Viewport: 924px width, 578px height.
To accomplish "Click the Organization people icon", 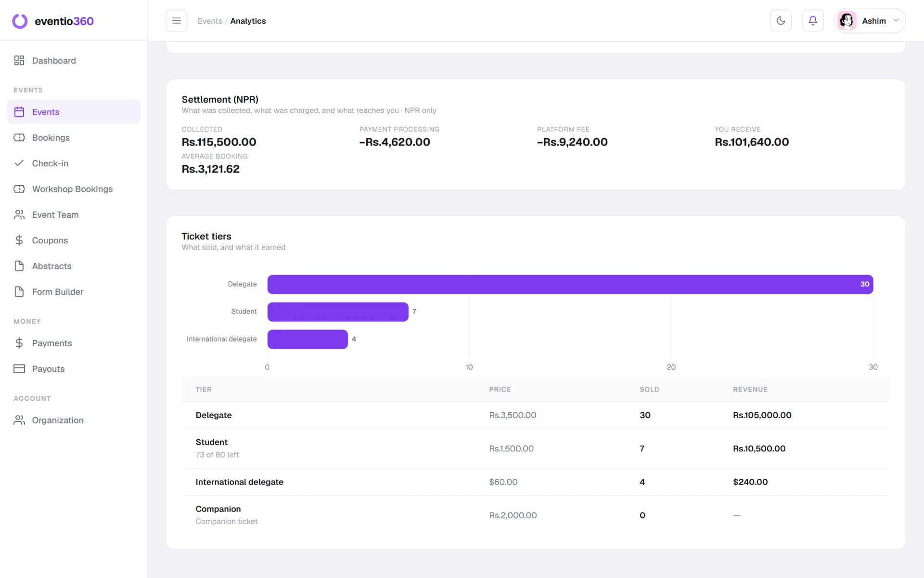I will 19,420.
